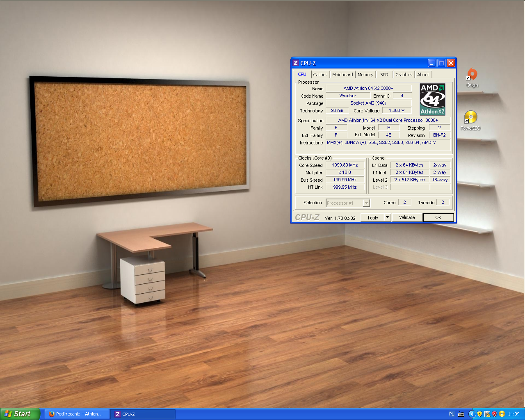The height and width of the screenshot is (420, 525).
Task: Open the Processor #1 selection dropdown
Action: [x=366, y=203]
